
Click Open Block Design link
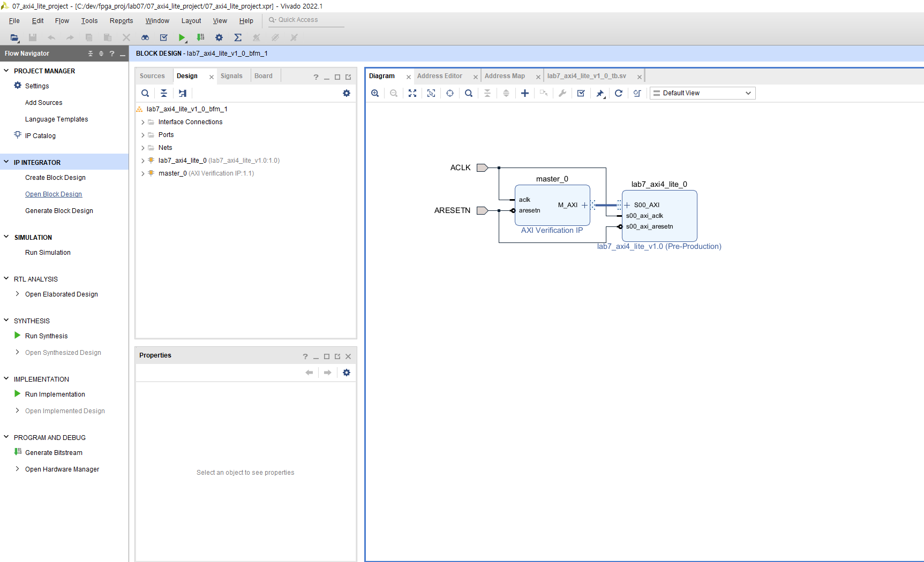pyautogui.click(x=54, y=194)
